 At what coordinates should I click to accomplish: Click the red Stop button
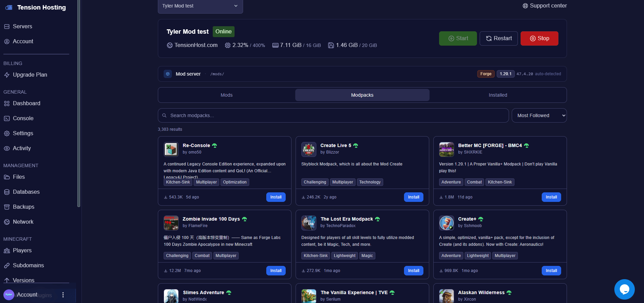pos(539,38)
